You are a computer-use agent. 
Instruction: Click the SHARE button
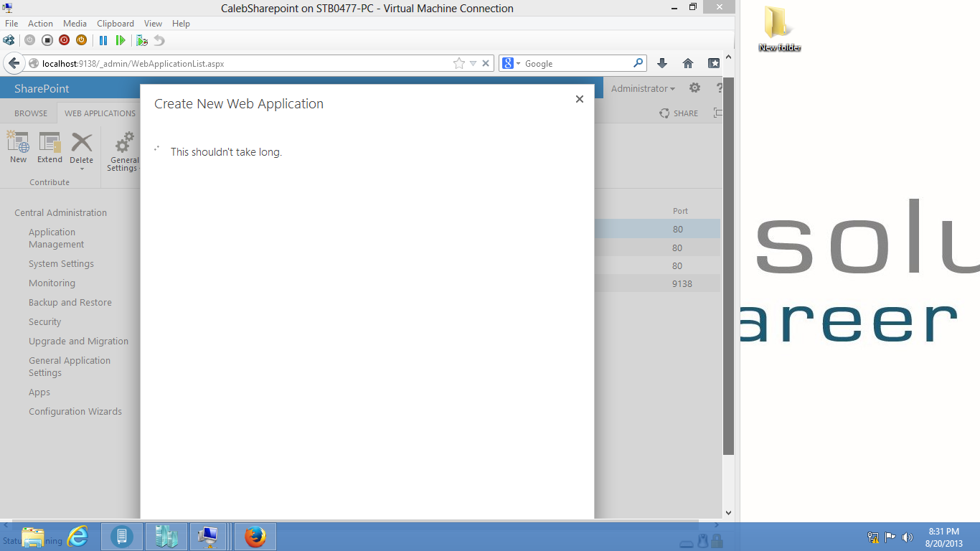tap(679, 113)
